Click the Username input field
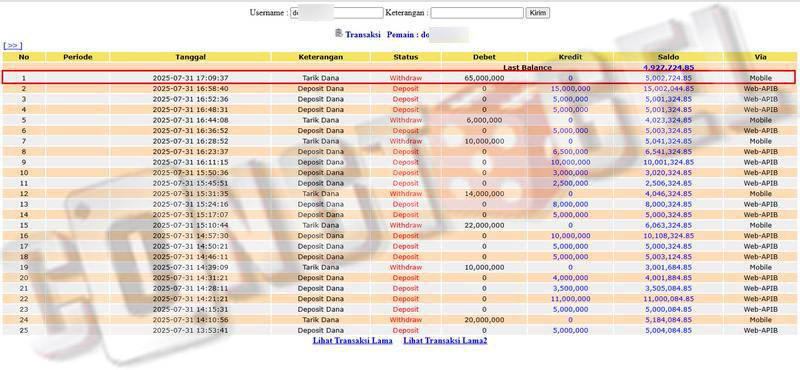 point(336,13)
